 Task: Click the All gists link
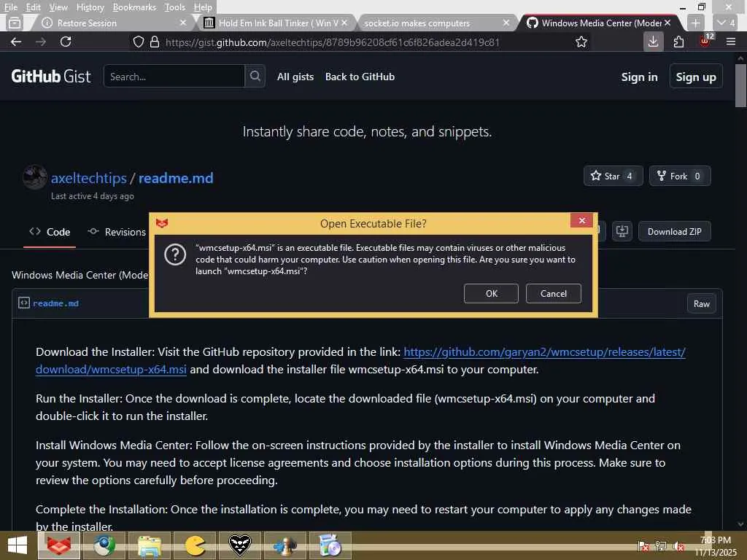point(295,77)
